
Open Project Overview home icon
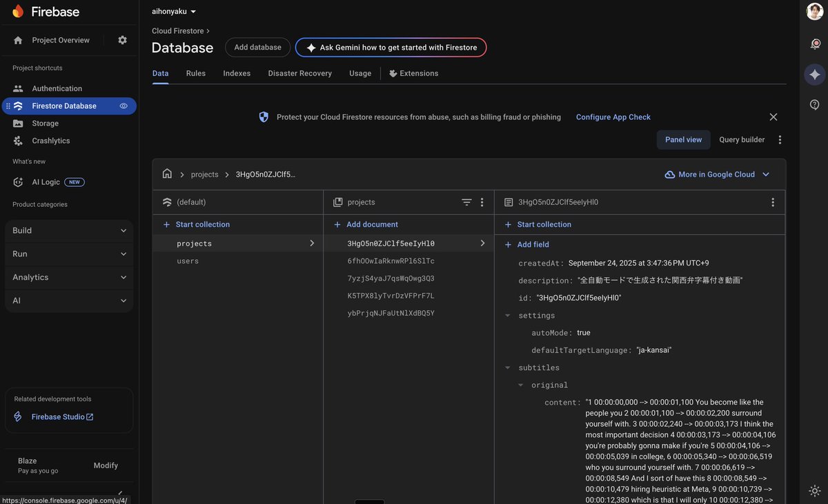[x=18, y=40]
